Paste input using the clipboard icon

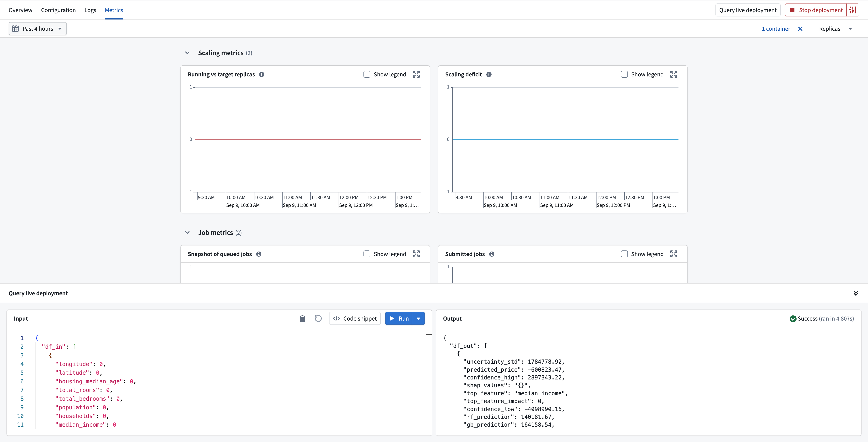(302, 319)
